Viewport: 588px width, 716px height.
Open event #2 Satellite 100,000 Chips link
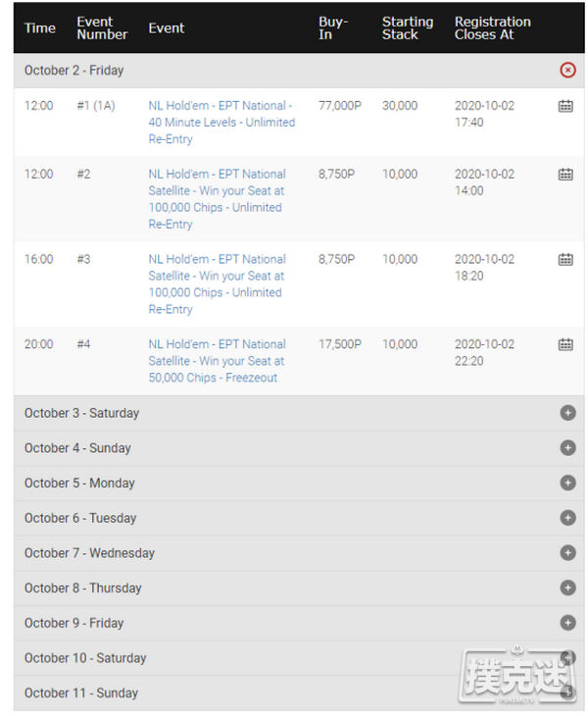(x=218, y=199)
